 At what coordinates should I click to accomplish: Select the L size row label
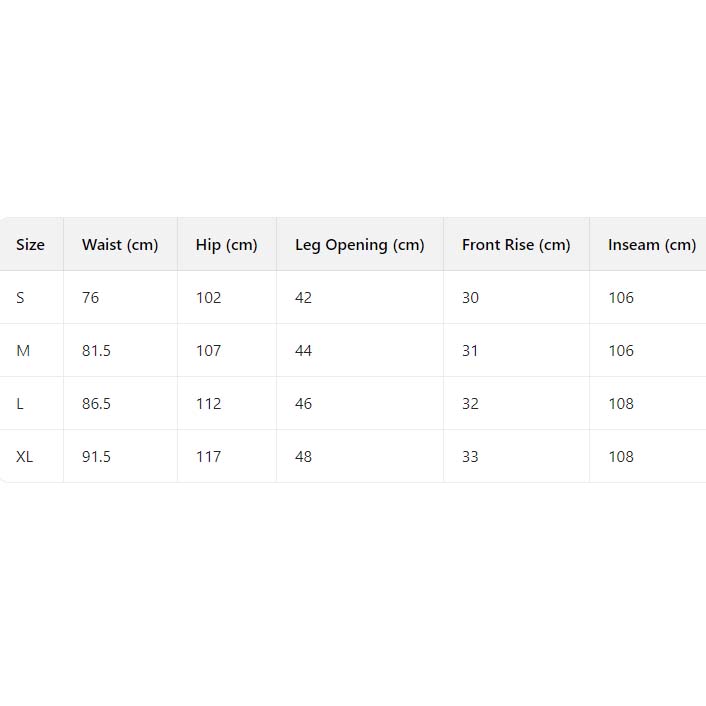(x=20, y=404)
